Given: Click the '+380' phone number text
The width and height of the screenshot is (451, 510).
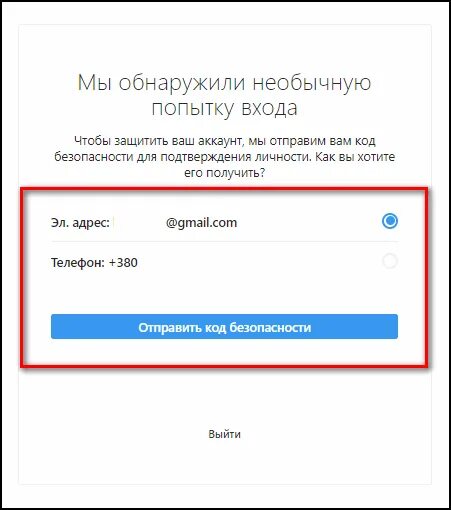Looking at the screenshot, I should coord(123,263).
